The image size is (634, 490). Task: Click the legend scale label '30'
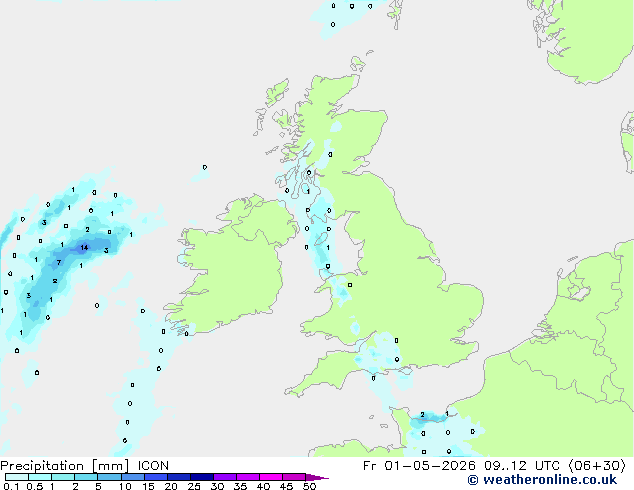tap(217, 486)
